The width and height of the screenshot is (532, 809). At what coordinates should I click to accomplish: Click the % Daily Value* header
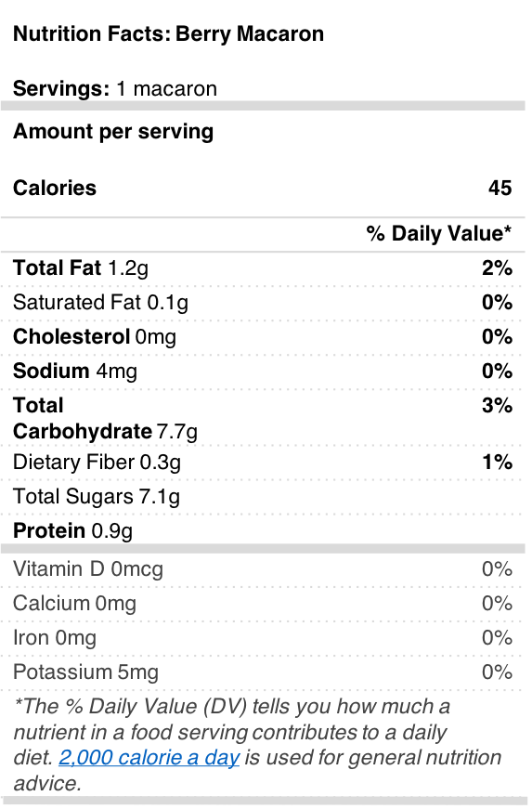pos(439,233)
